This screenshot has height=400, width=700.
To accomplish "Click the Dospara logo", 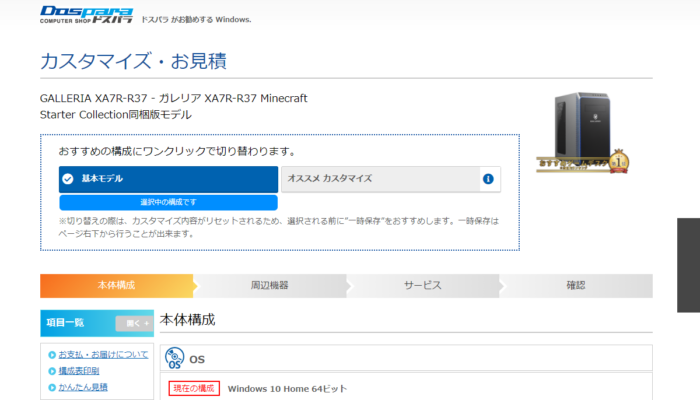I will point(86,14).
